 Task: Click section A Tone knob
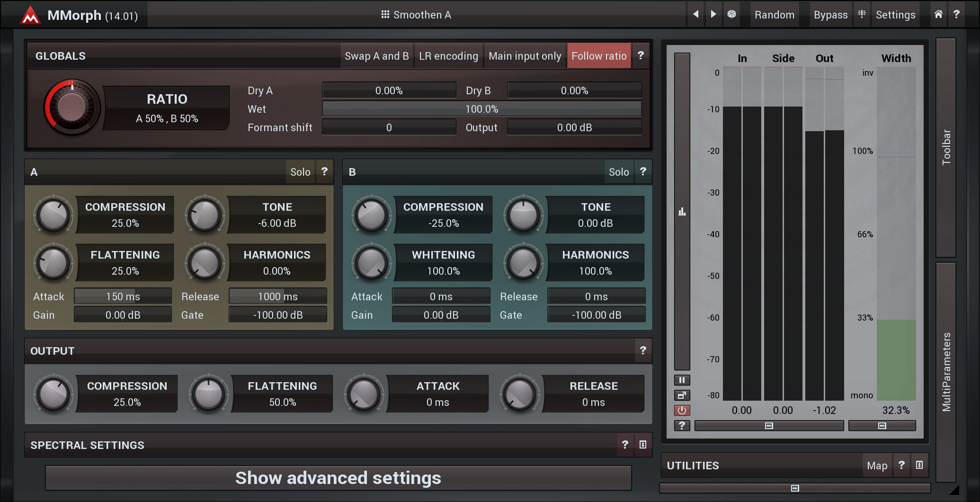coord(205,215)
